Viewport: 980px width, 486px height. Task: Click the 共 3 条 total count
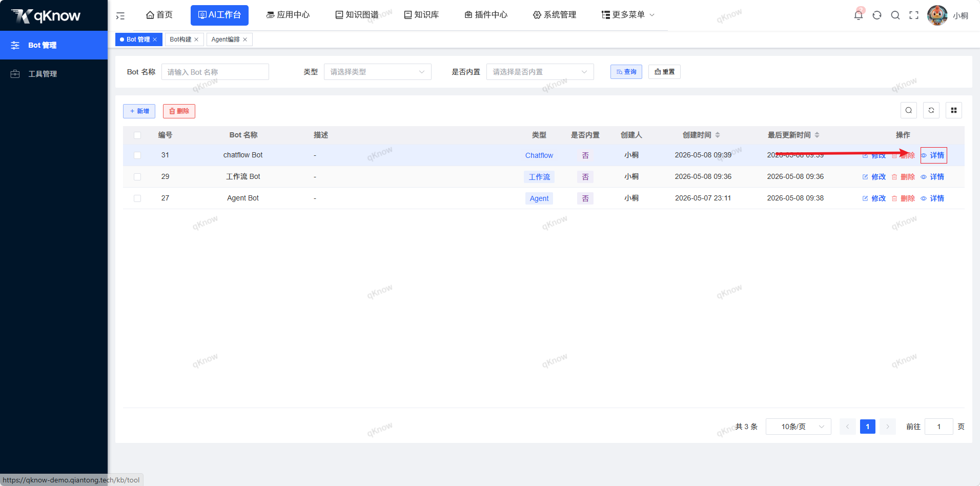coord(746,427)
